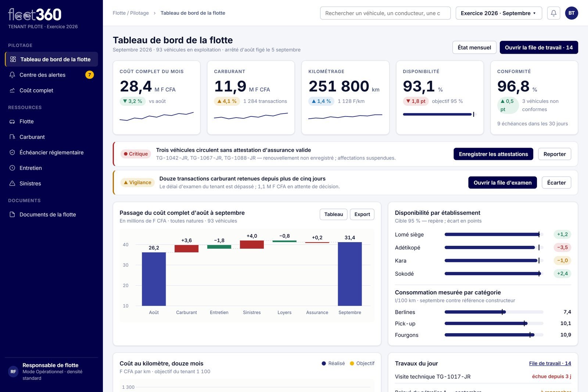Open notifications bell in top bar

(x=553, y=13)
